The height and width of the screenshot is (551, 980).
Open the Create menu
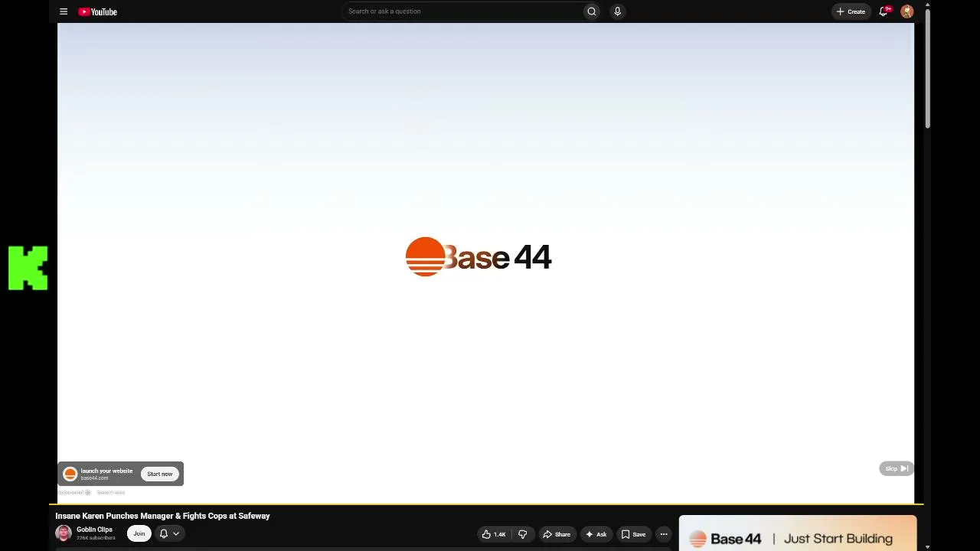(851, 11)
